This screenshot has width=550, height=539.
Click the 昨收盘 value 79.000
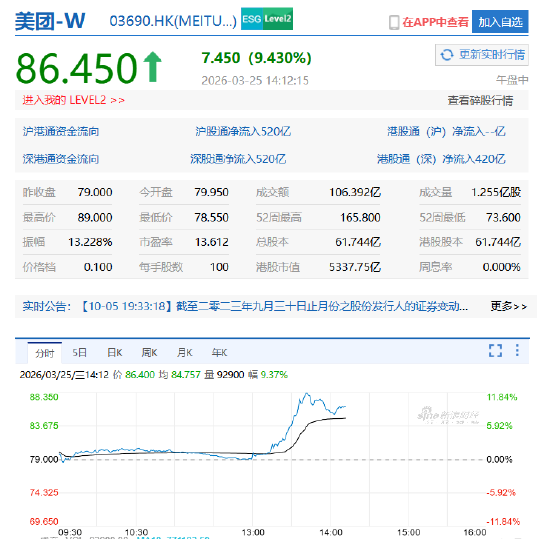[x=95, y=192]
